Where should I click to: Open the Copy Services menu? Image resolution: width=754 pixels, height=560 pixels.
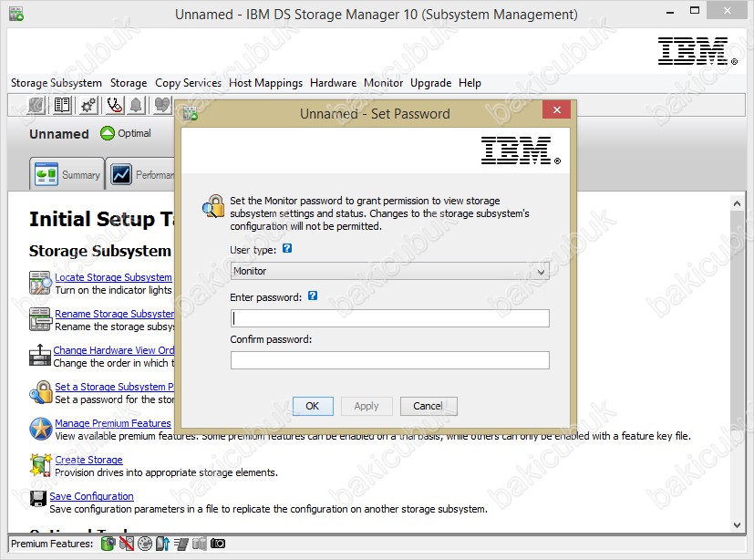188,83
